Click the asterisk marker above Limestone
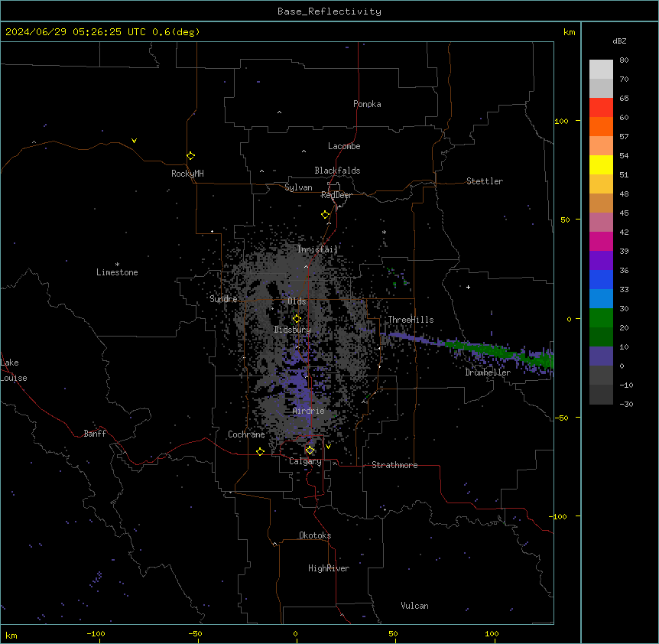Screen dimensions: 659x644 (x=117, y=265)
